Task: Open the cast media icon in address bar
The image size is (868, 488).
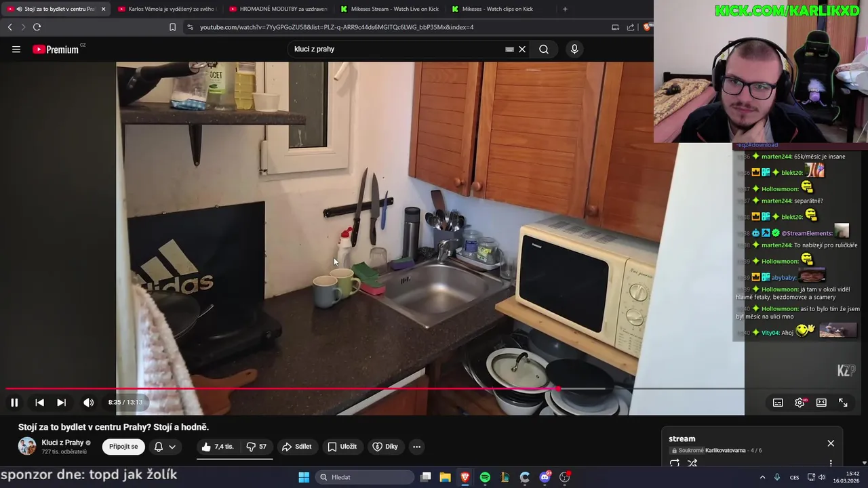Action: (615, 27)
